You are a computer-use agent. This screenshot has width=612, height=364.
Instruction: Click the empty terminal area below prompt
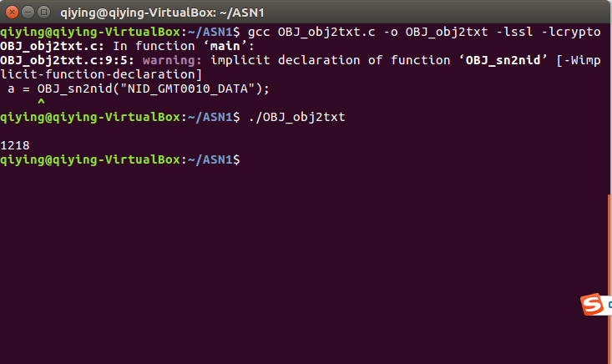(305, 265)
